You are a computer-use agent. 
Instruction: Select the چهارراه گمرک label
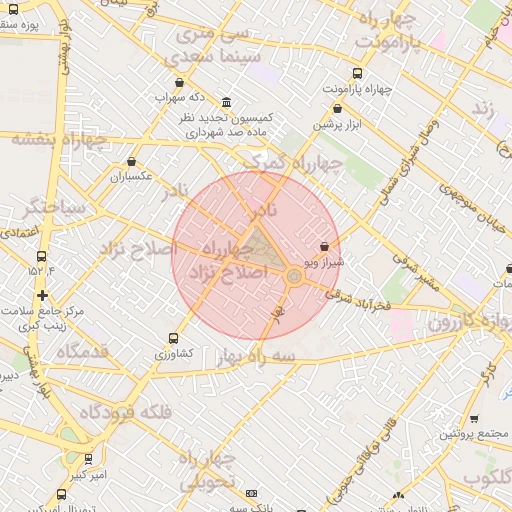(293, 162)
